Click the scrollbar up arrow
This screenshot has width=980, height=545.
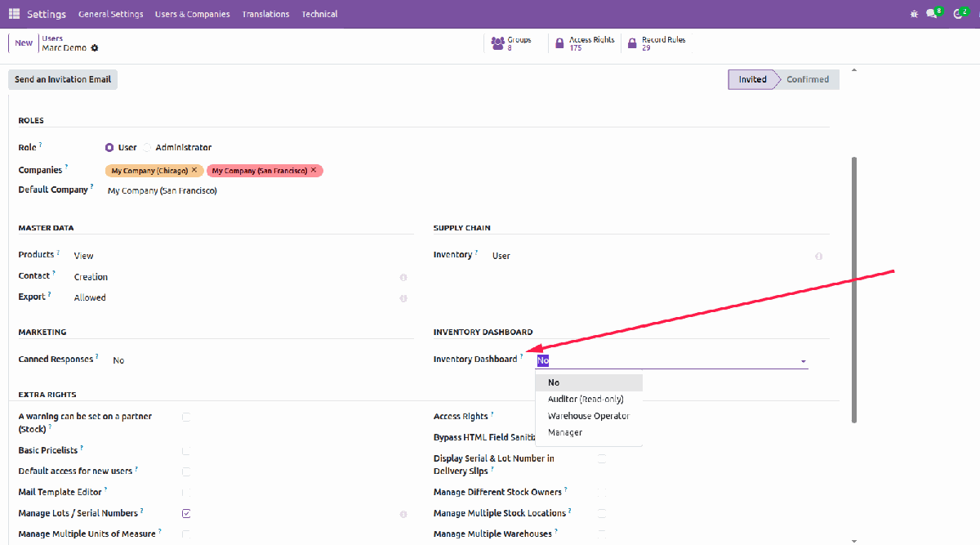coord(854,70)
